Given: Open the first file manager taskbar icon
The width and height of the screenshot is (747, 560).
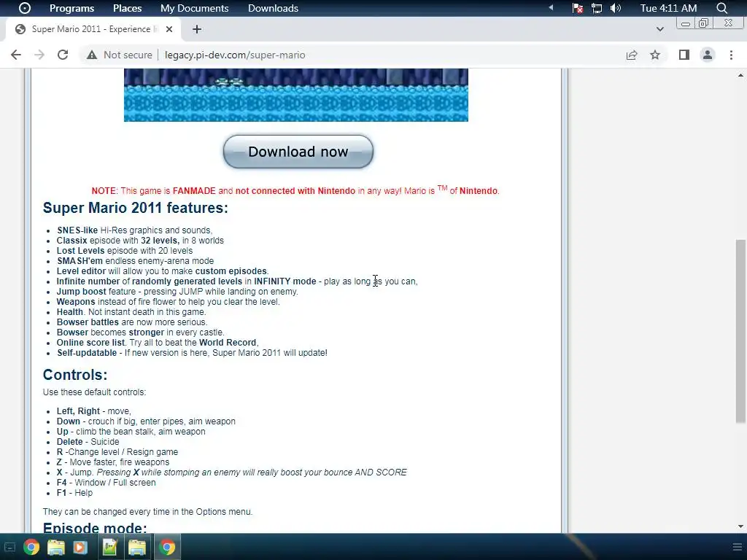Looking at the screenshot, I should [x=56, y=547].
